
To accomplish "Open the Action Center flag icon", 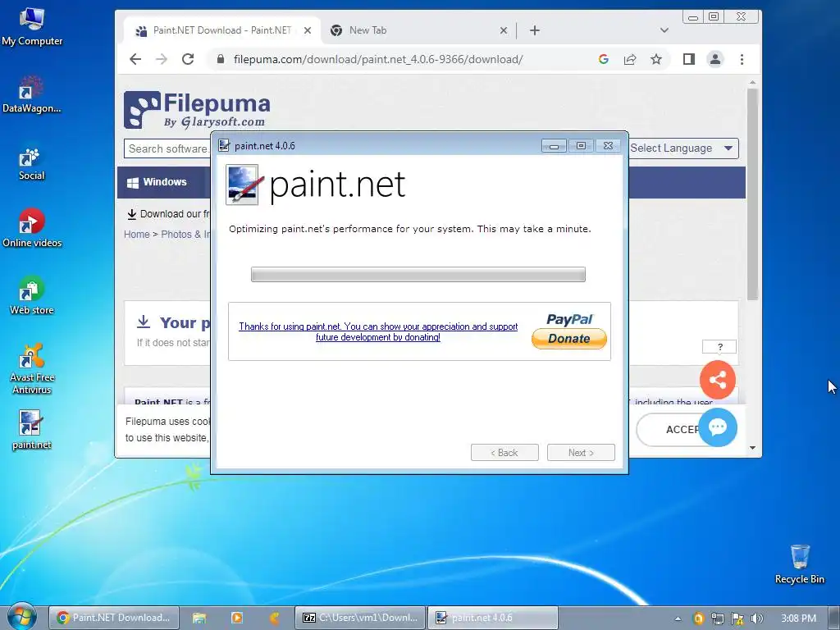I will (x=737, y=619).
